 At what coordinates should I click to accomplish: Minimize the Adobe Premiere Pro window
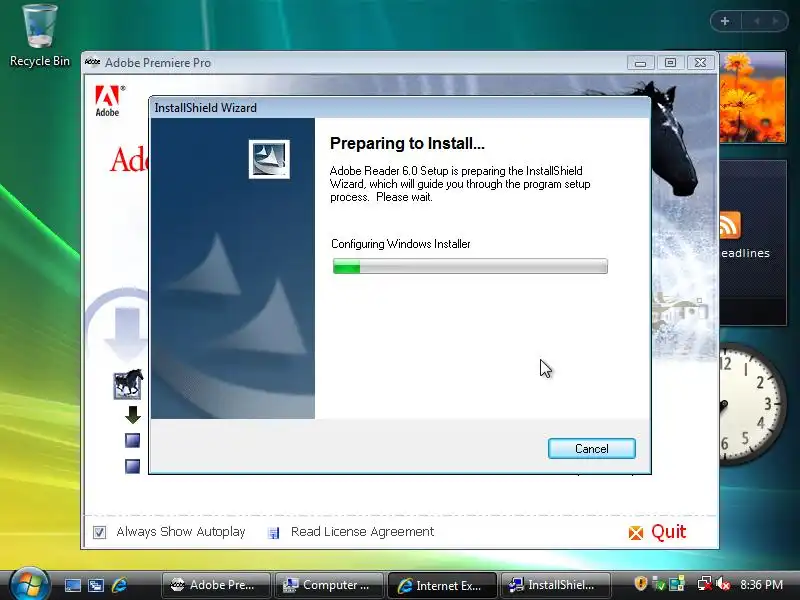641,63
